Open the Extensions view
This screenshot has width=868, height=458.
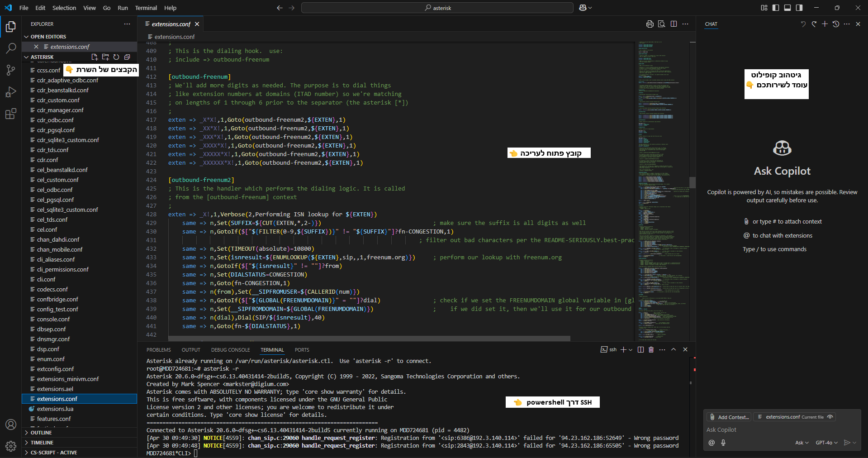(x=11, y=114)
